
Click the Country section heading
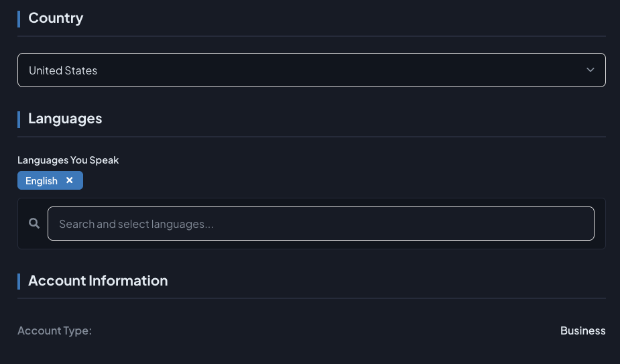(x=56, y=18)
